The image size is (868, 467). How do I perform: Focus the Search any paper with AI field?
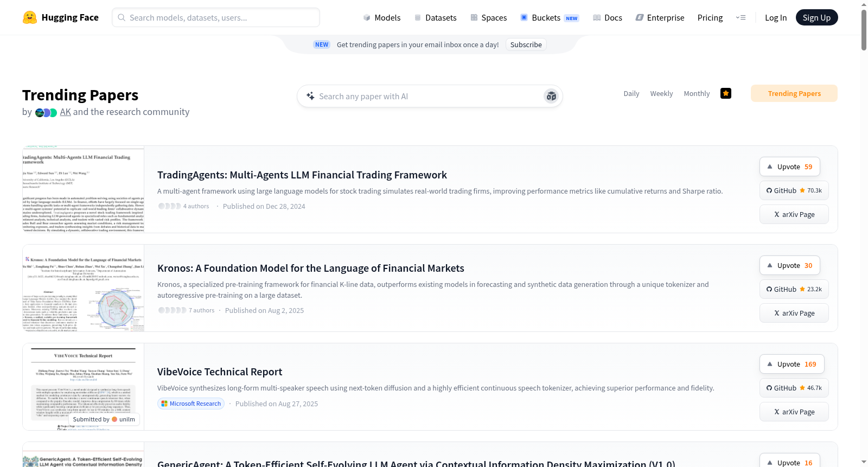tap(430, 96)
